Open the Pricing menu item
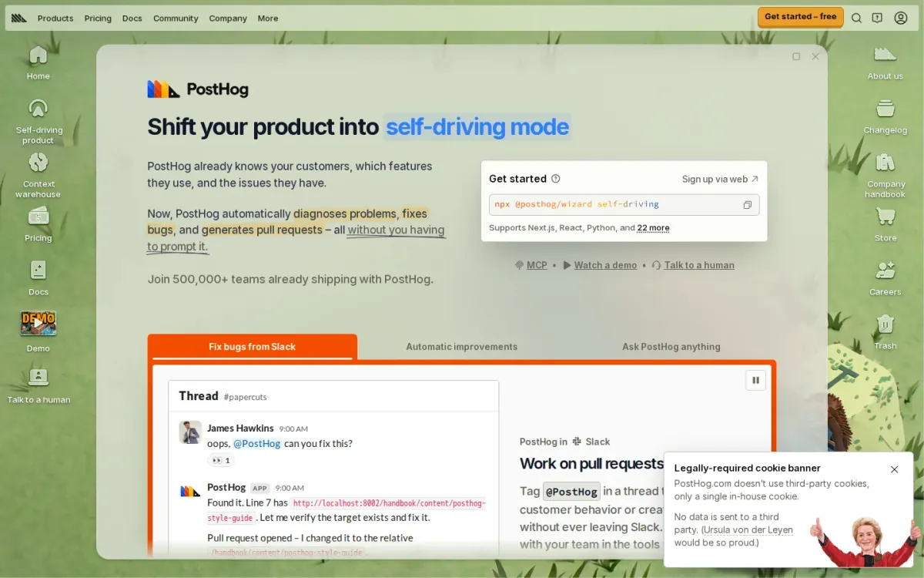Screen dimensions: 924x578 pyautogui.click(x=98, y=18)
